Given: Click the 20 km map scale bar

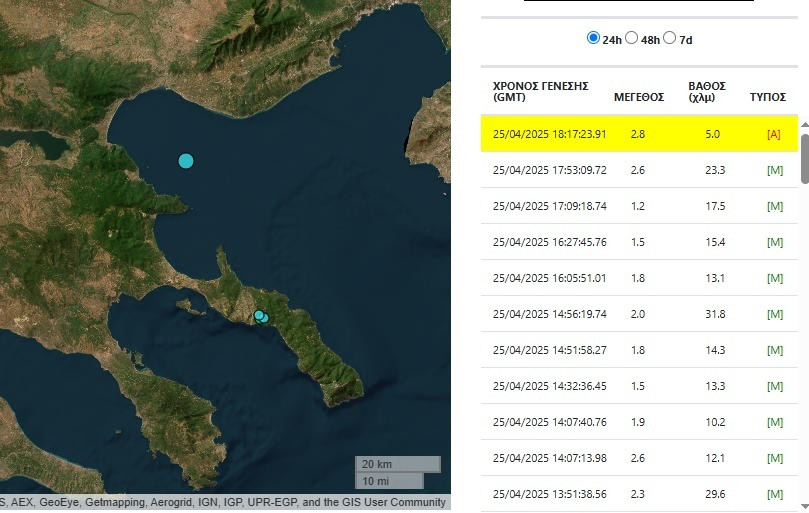Looking at the screenshot, I should pos(398,464).
